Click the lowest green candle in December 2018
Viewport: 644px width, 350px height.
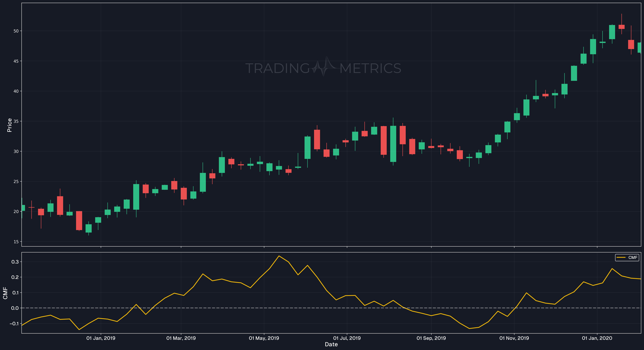[89, 228]
